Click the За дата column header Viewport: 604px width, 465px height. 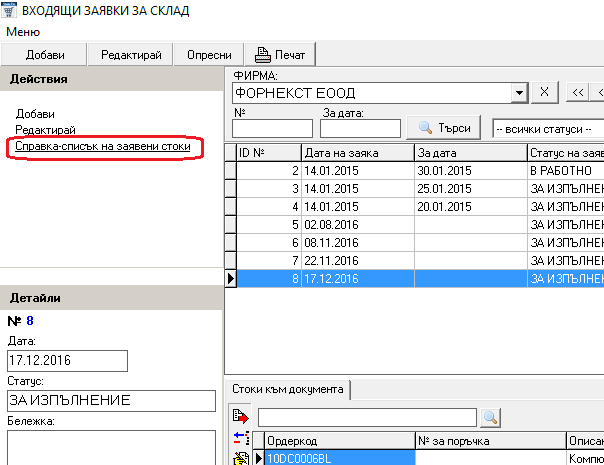pos(470,153)
